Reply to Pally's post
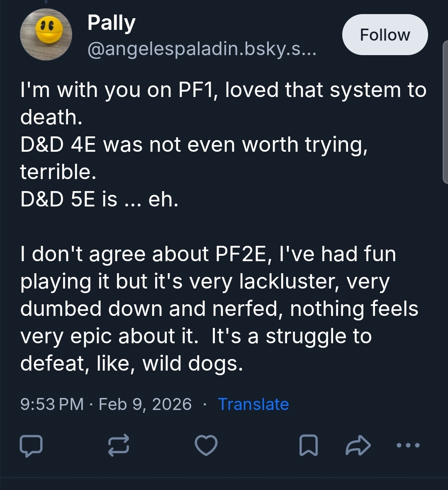This screenshot has height=490, width=448. [x=31, y=446]
